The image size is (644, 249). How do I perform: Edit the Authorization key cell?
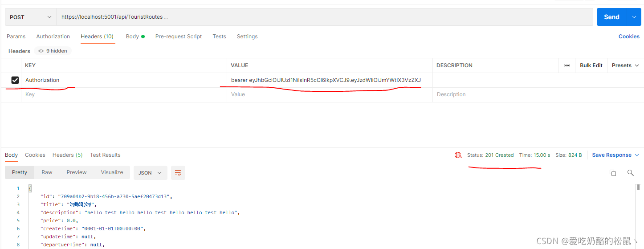click(124, 80)
